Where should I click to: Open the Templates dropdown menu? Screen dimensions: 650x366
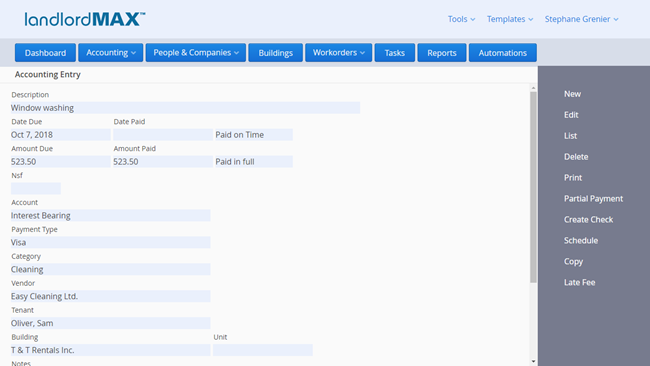pyautogui.click(x=510, y=19)
